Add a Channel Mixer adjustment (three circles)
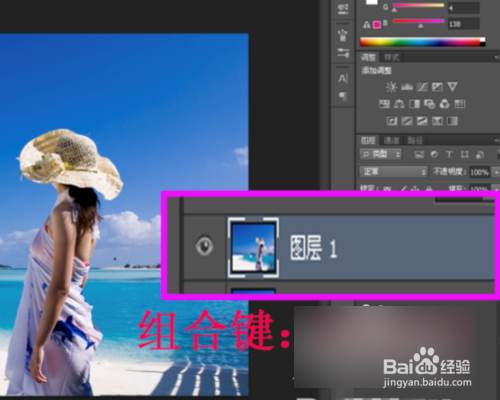This screenshot has height=400, width=500. coord(444,104)
